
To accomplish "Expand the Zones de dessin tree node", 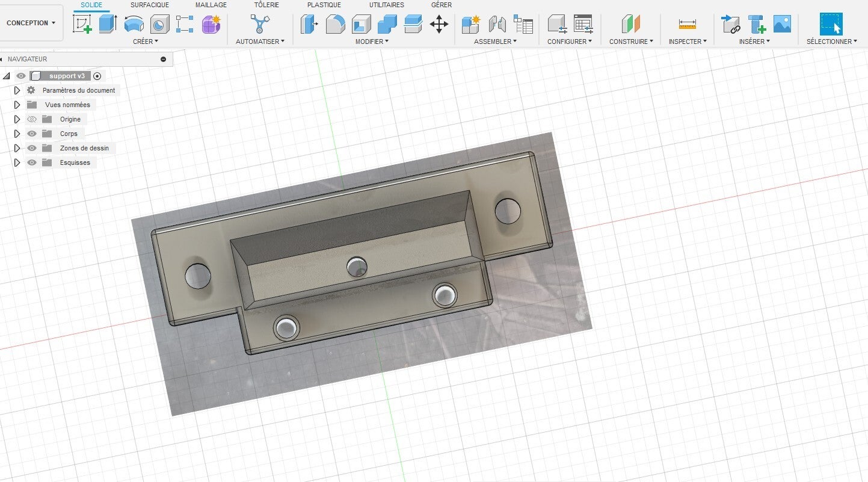I will click(x=17, y=148).
